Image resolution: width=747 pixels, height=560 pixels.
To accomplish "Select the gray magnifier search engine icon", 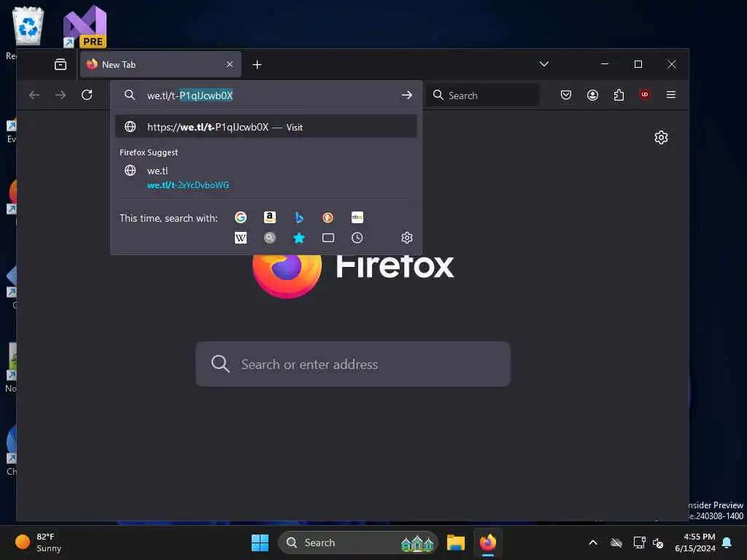I will click(270, 238).
